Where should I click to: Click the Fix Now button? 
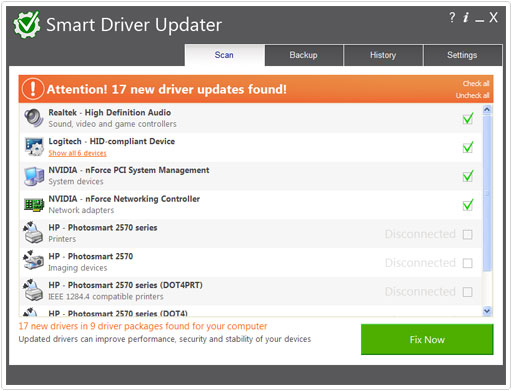pos(427,339)
